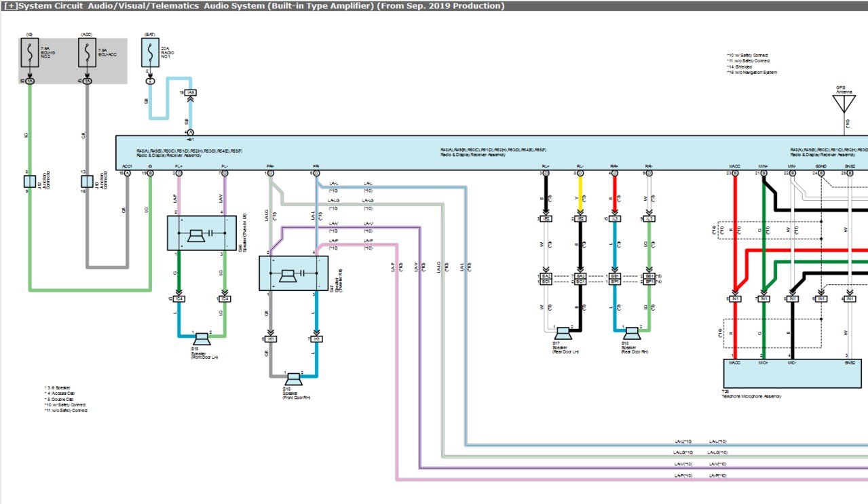Select the S46 tweeter LH speaker box
Image resolution: width=868 pixels, height=504 pixels.
(x=202, y=233)
